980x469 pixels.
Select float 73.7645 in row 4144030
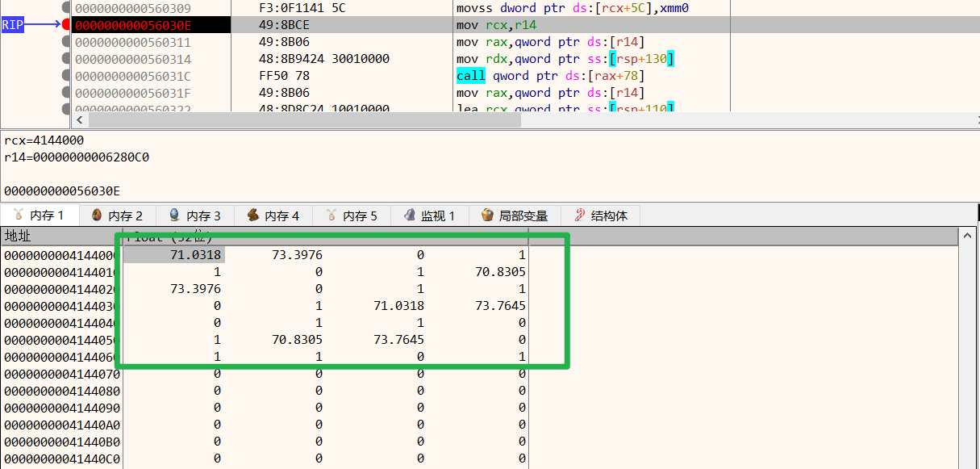pyautogui.click(x=500, y=306)
